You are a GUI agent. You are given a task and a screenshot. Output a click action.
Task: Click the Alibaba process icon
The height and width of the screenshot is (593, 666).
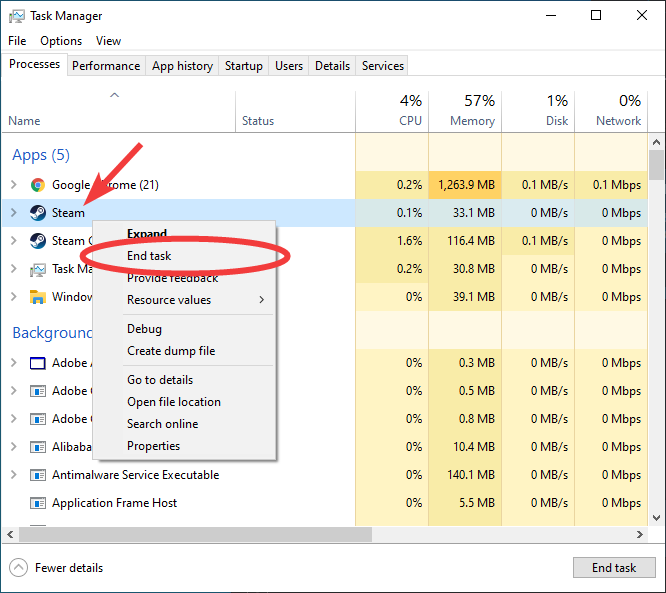[38, 447]
